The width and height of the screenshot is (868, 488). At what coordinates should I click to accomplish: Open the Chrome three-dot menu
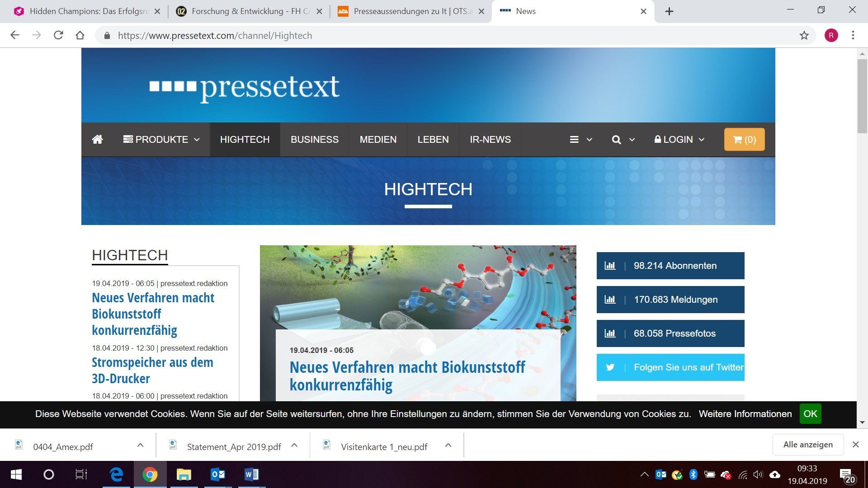tap(853, 35)
